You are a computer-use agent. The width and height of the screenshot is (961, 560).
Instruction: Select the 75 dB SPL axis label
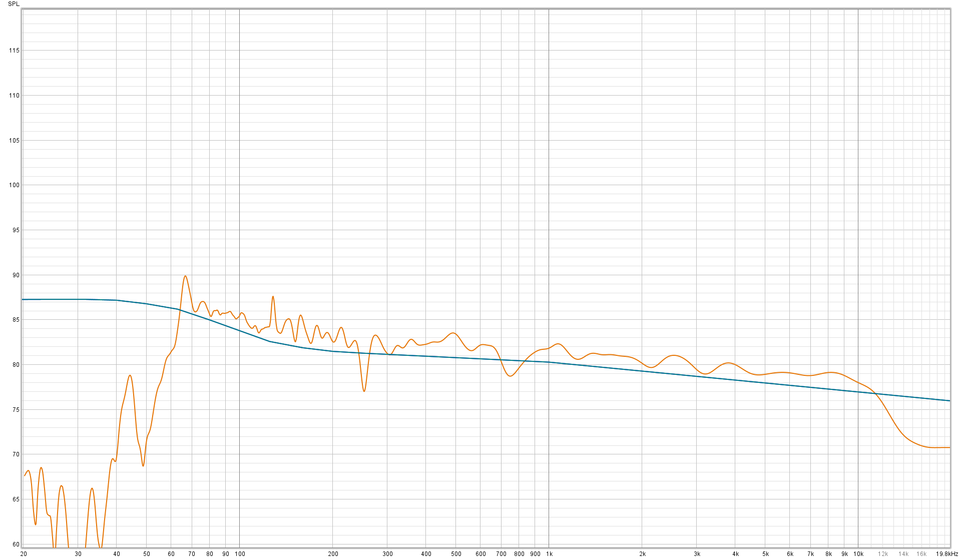coord(16,410)
